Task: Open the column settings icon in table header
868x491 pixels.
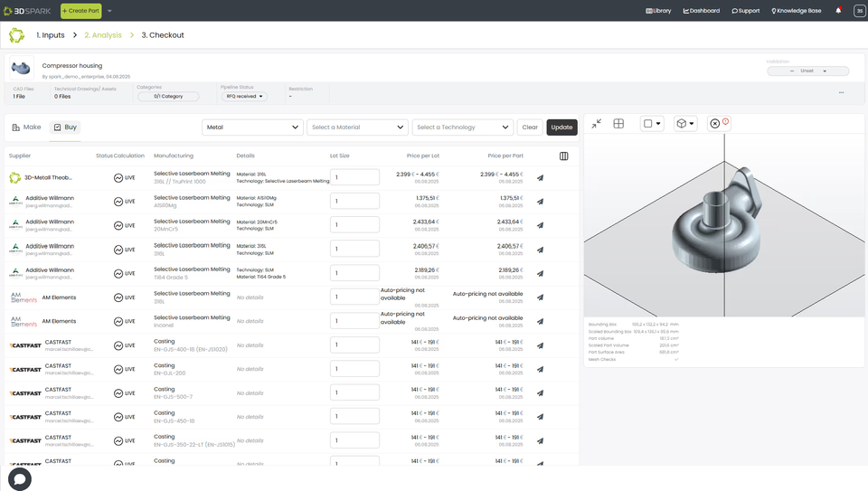Action: pos(563,156)
